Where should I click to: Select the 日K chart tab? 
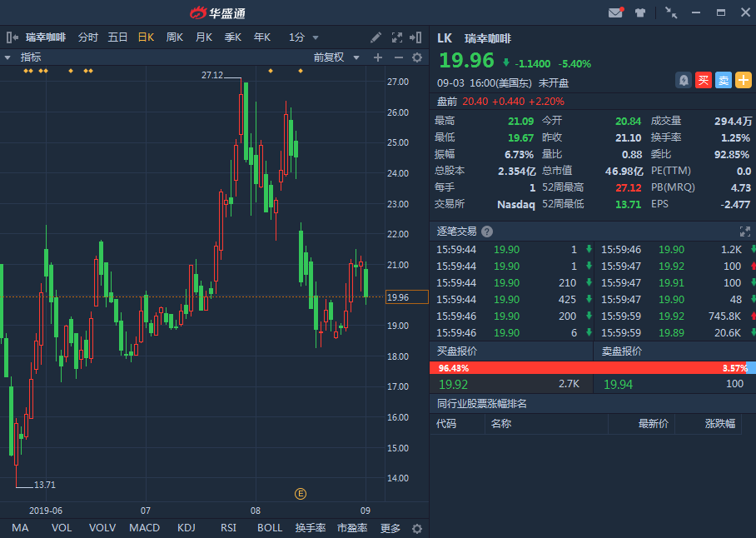(x=146, y=37)
